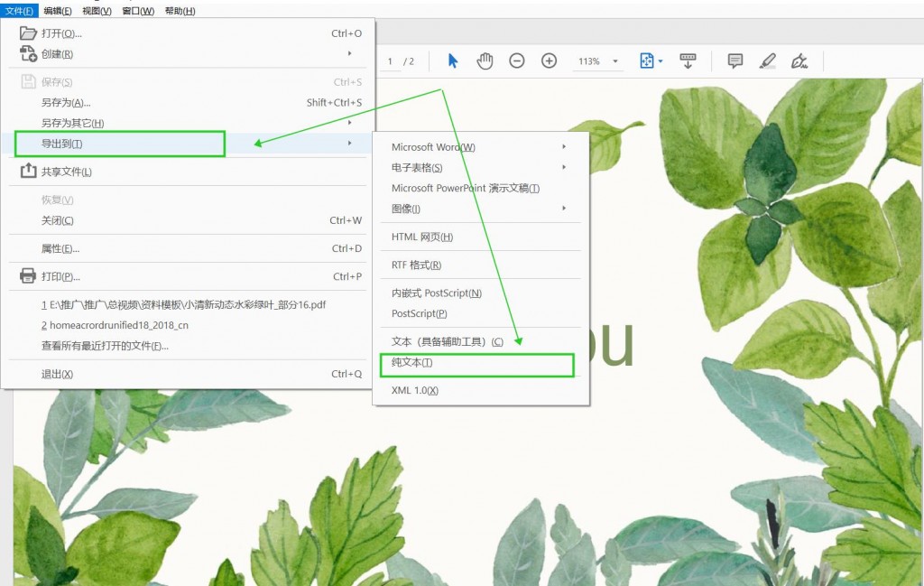Open the View (视图) menu
The width and height of the screenshot is (924, 586).
tap(97, 11)
